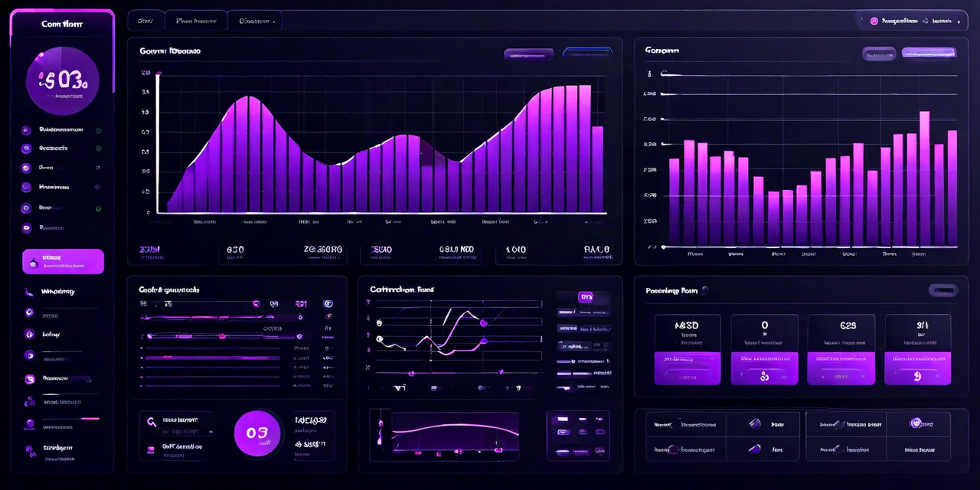Click the small info icon next to third panel title
980x490 pixels.
pyautogui.click(x=705, y=290)
